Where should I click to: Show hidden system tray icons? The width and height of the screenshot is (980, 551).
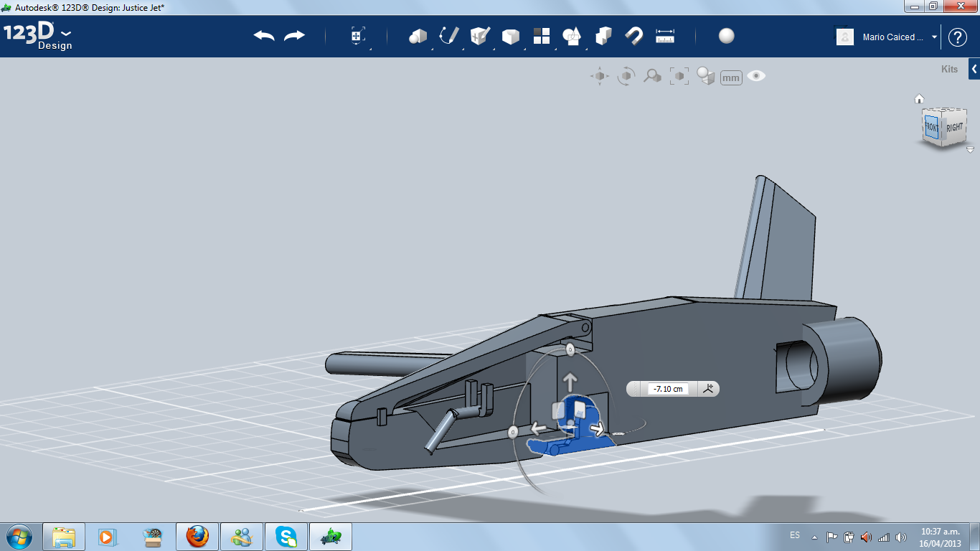(814, 537)
